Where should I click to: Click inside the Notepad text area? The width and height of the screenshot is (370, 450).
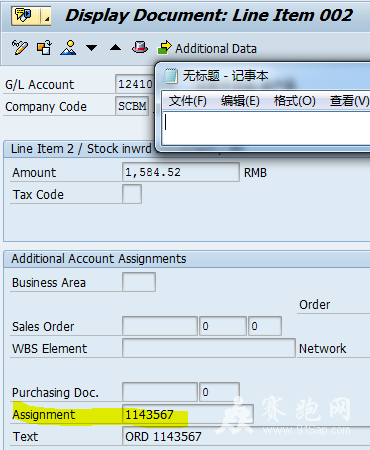tap(267, 128)
